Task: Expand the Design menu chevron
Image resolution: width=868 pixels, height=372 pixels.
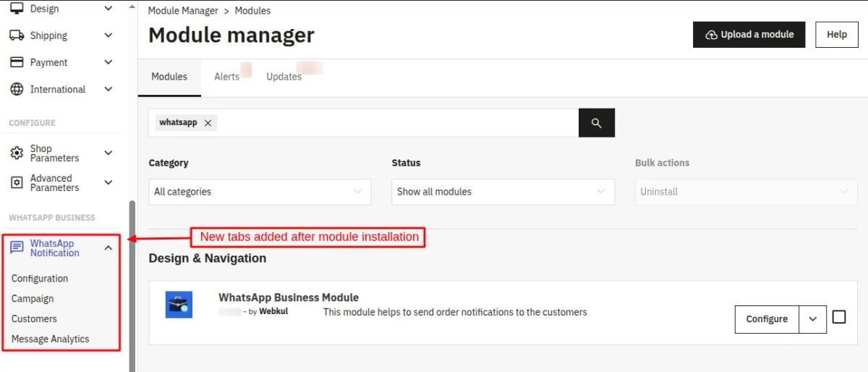Action: tap(109, 9)
